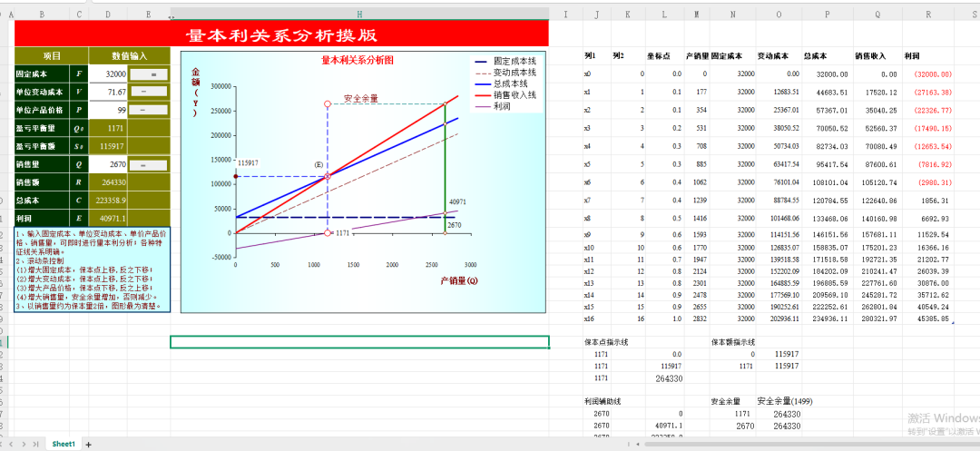
Task: Select the 产销量 cell 2832
Action: (696, 319)
